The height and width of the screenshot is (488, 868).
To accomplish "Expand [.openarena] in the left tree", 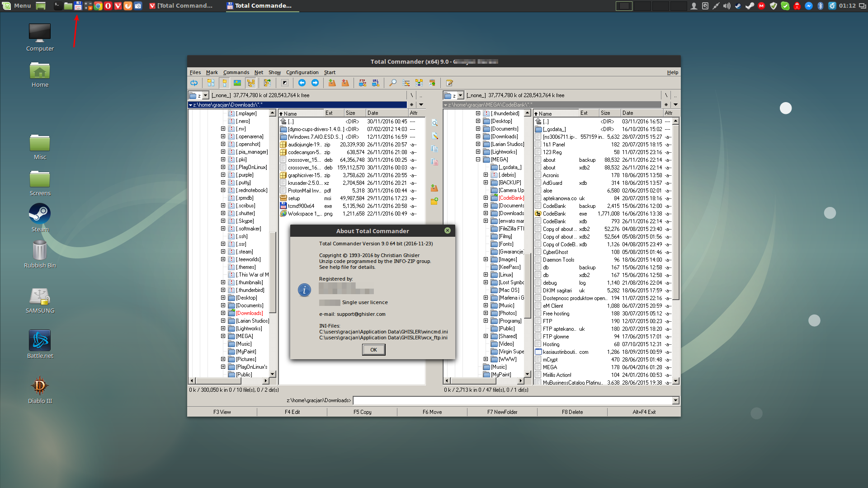I will click(x=223, y=136).
